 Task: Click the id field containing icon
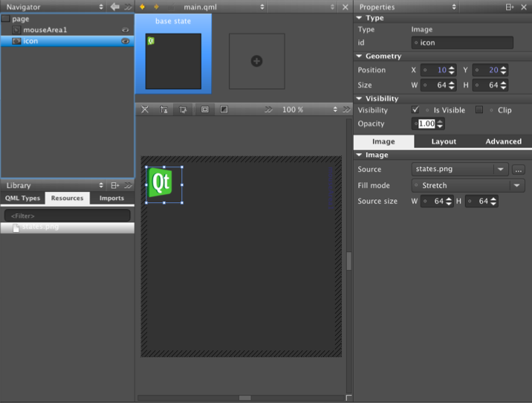click(462, 43)
